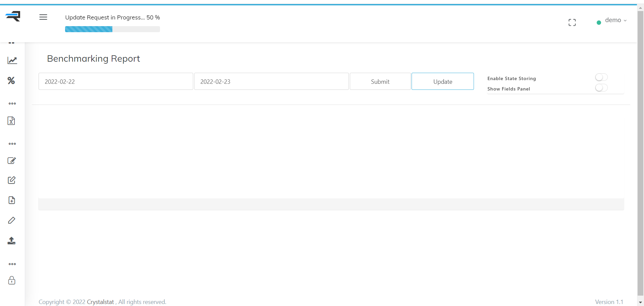Click the Version 1.1 footer text
This screenshot has height=306, width=644.
(609, 302)
